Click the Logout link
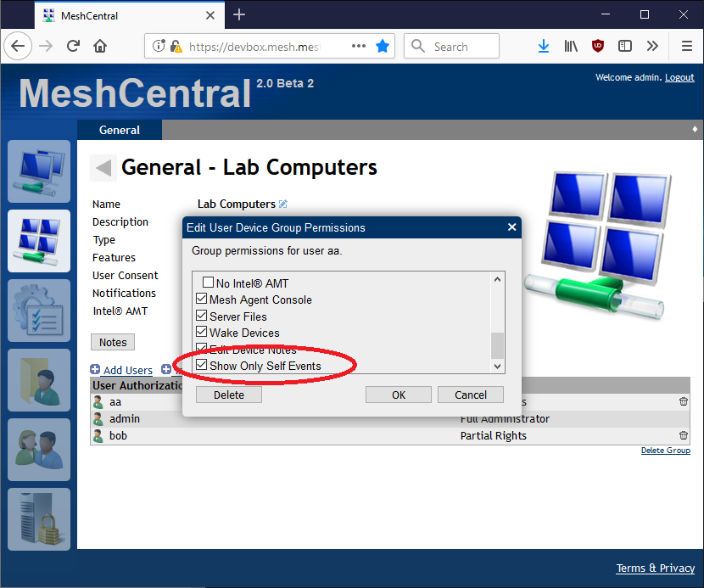This screenshot has height=588, width=704. pyautogui.click(x=679, y=77)
